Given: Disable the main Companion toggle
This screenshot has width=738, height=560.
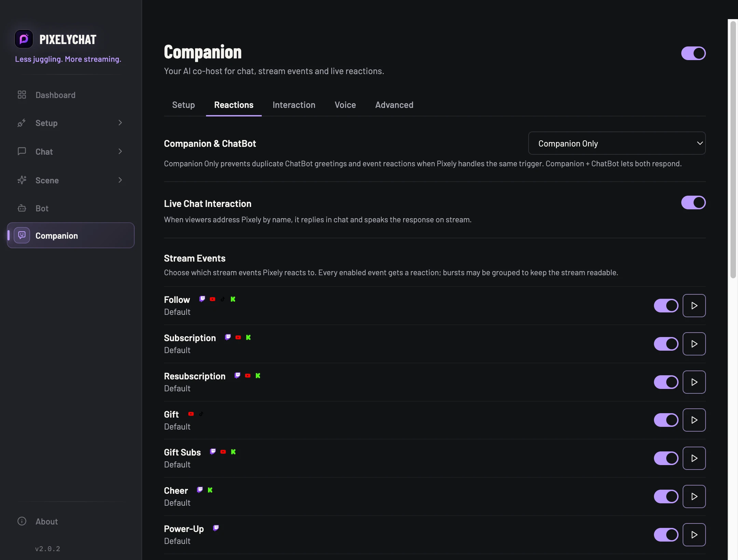Looking at the screenshot, I should 693,53.
